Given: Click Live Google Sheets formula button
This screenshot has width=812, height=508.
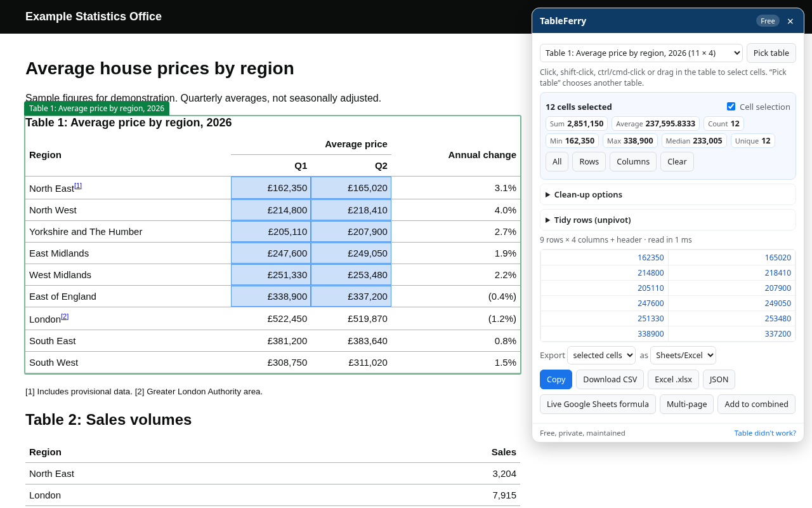Looking at the screenshot, I should pyautogui.click(x=598, y=404).
